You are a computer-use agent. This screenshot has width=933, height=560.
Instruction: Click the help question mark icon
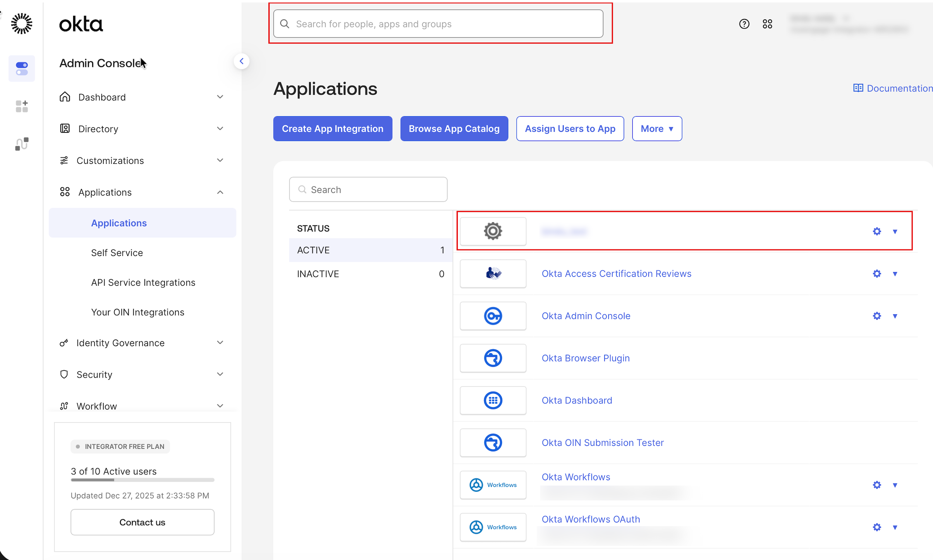[x=744, y=24]
